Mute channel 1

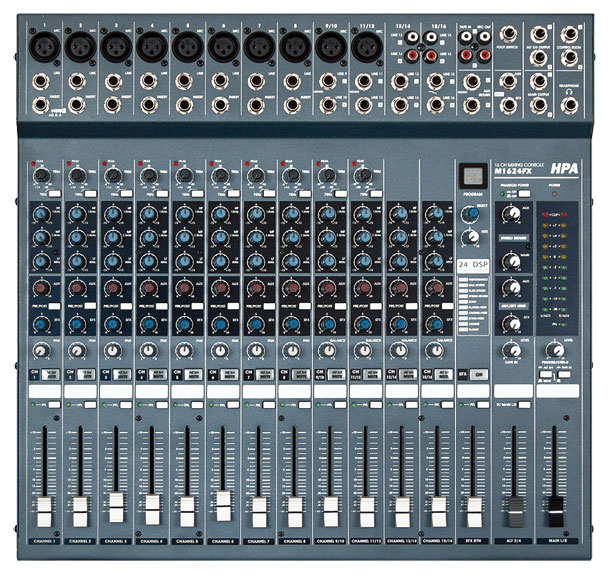pos(50,374)
